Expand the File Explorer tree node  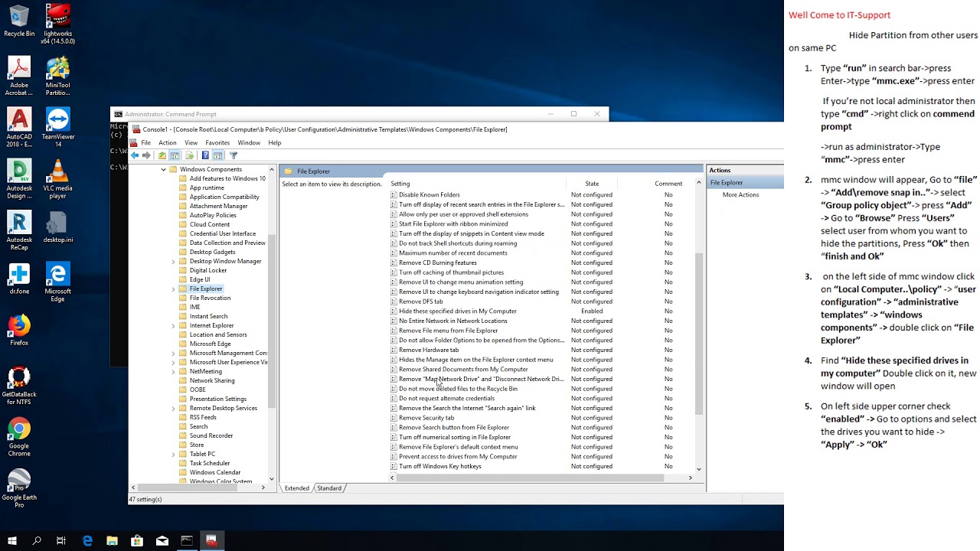coord(173,289)
